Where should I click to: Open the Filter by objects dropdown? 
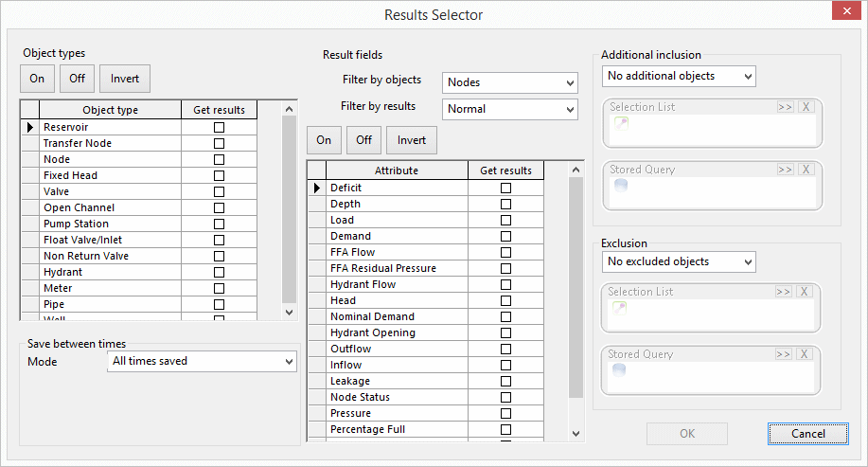510,82
